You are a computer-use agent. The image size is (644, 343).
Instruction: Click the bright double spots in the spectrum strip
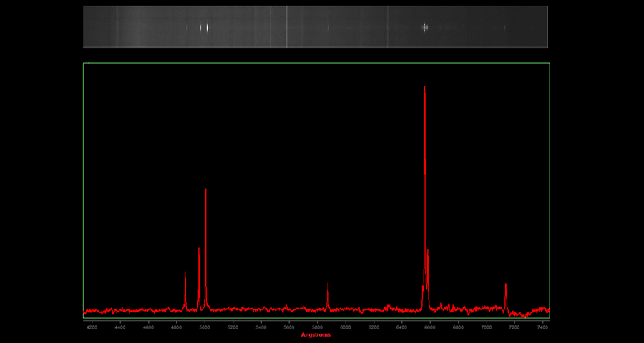coord(205,28)
